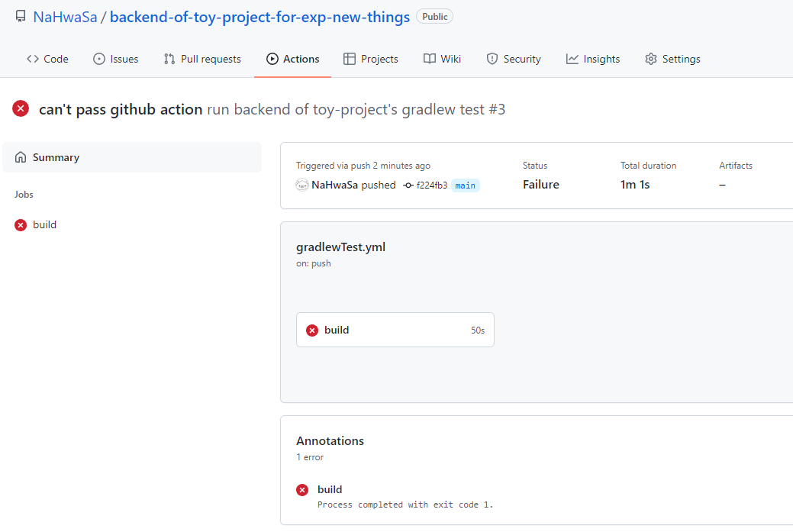The height and width of the screenshot is (532, 793).
Task: Click the failed icon on build job card
Action: point(312,330)
